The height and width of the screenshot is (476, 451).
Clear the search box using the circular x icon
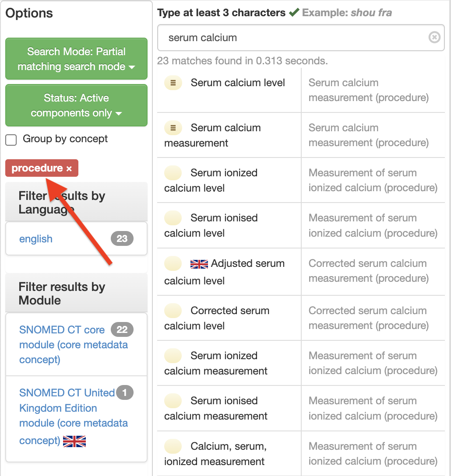click(x=434, y=38)
